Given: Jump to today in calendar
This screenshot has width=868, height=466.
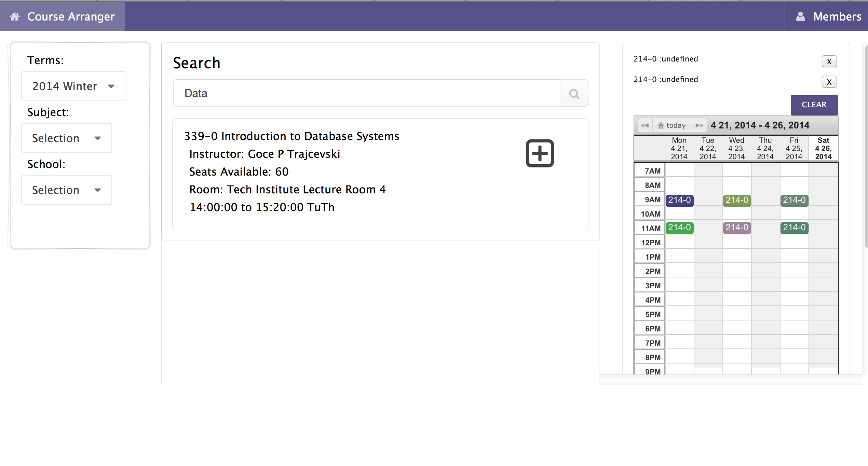Looking at the screenshot, I should 672,125.
